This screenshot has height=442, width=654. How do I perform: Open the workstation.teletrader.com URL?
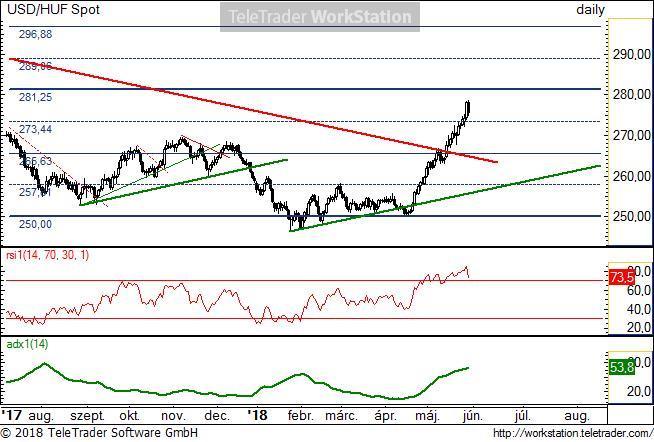[573, 433]
